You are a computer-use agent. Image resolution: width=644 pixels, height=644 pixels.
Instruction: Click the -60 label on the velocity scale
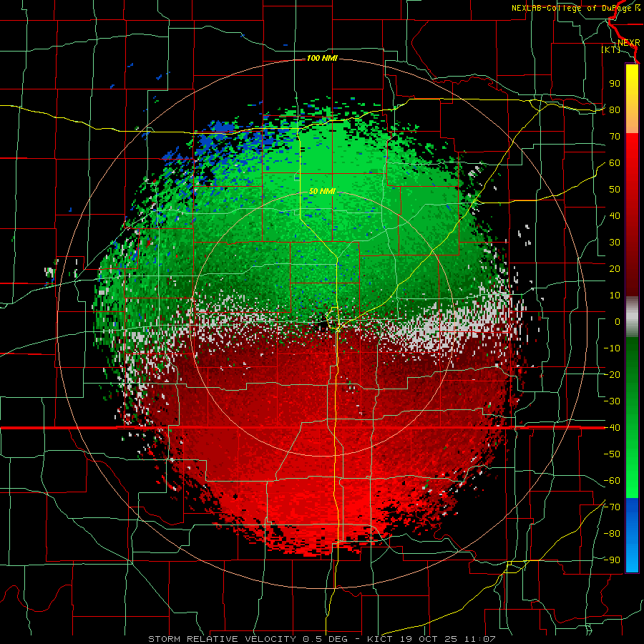pos(612,481)
